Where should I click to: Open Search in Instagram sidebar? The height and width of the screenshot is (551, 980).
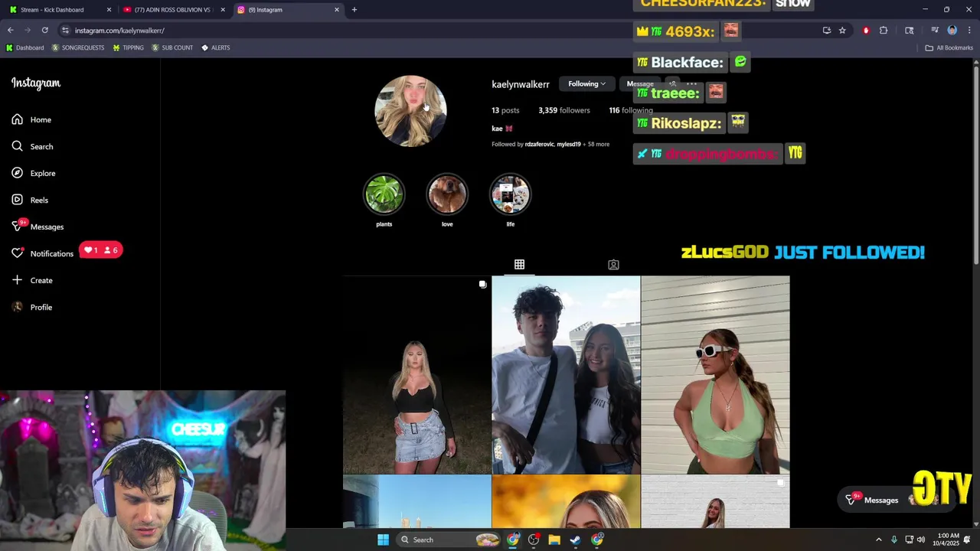click(32, 146)
